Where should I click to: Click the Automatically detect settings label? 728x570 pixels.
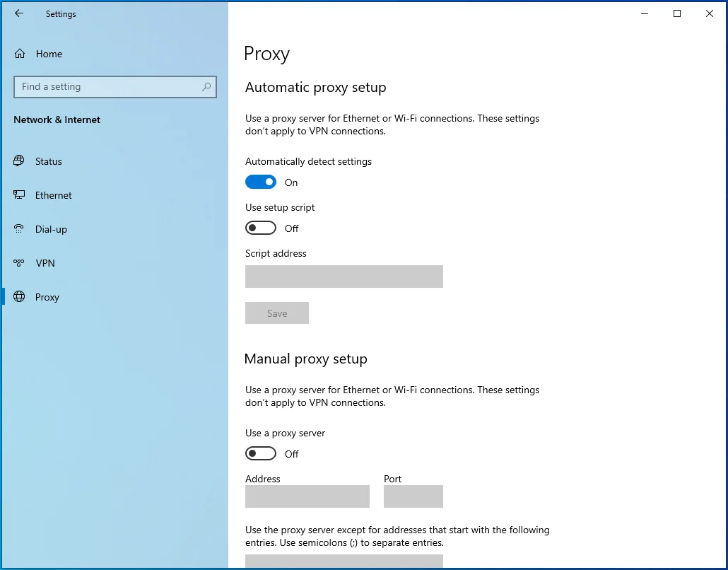[x=309, y=162]
